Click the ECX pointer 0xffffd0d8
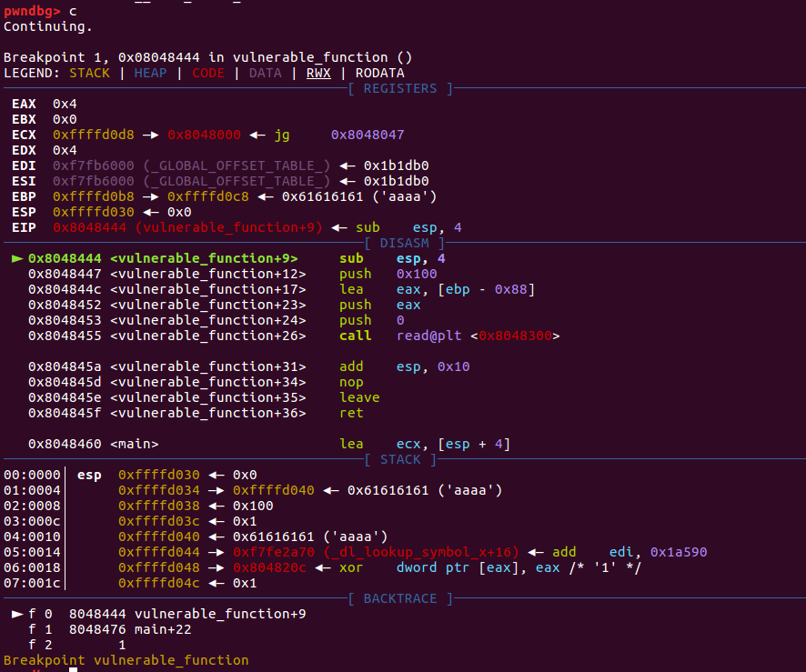The width and height of the screenshot is (806, 672). [94, 135]
